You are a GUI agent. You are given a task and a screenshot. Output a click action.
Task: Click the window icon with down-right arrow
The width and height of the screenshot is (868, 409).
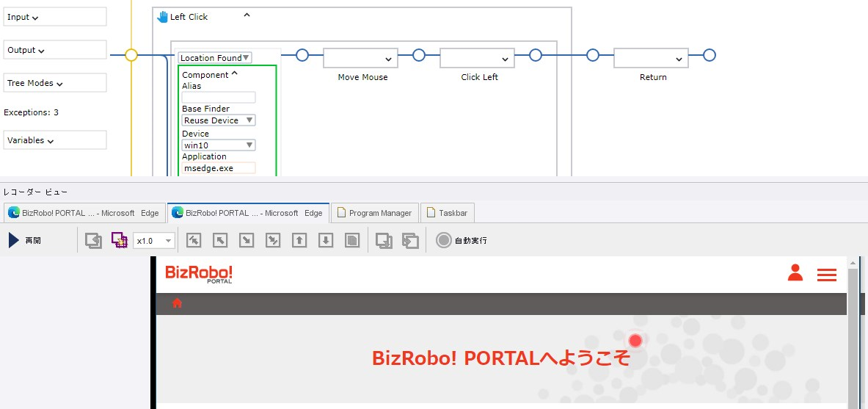pos(384,240)
